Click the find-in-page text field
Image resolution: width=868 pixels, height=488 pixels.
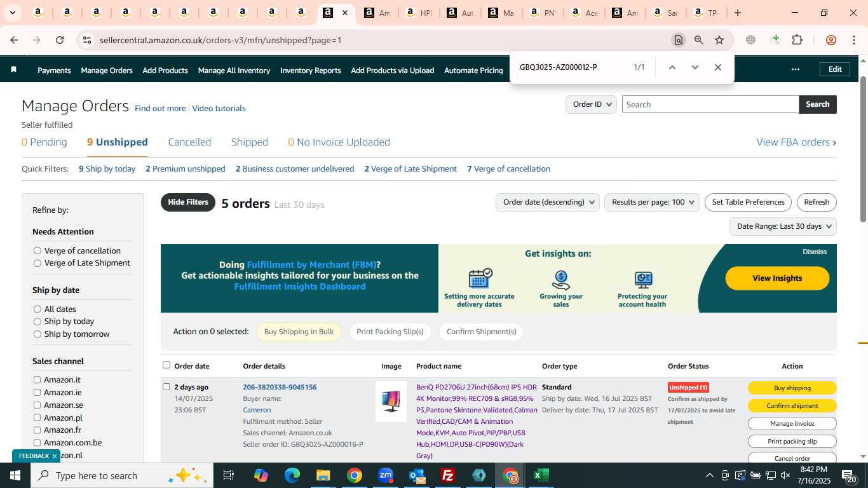[x=572, y=67]
